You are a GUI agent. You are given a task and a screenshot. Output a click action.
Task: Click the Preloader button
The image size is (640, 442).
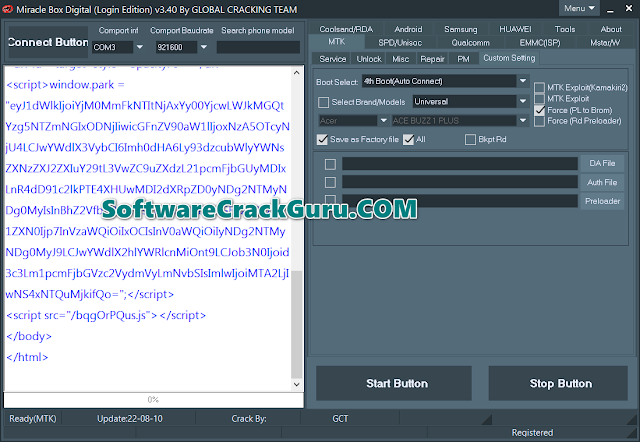(x=602, y=201)
